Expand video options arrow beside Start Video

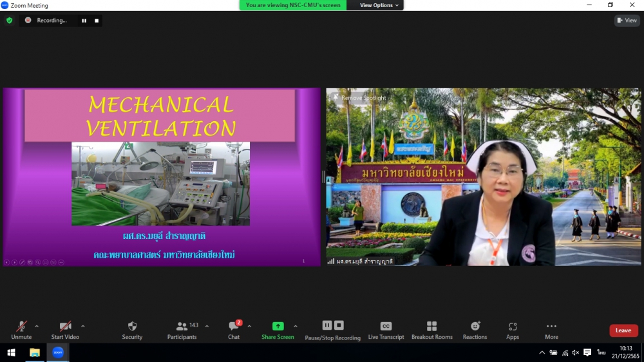click(83, 326)
